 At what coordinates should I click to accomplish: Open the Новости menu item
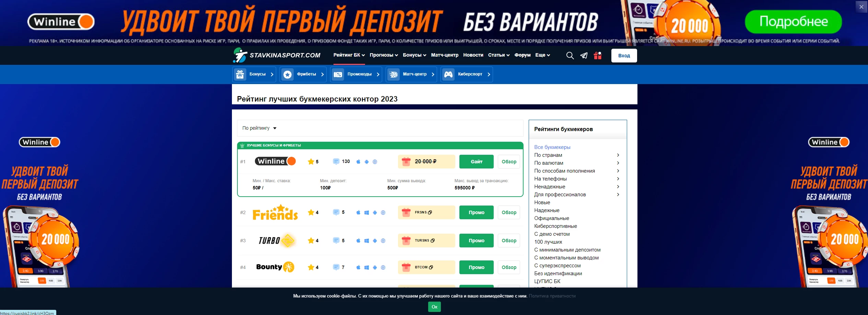[x=473, y=55]
